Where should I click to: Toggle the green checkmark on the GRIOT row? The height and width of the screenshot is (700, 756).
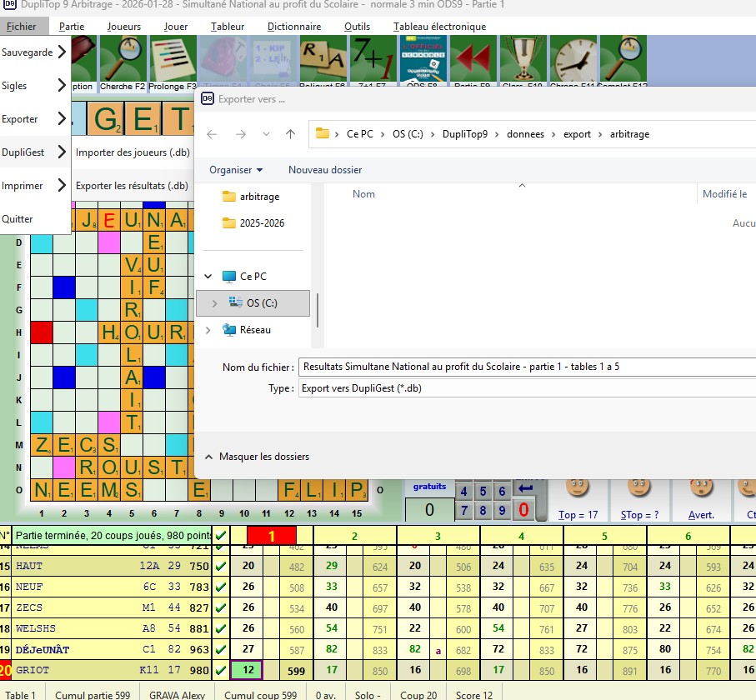tap(220, 669)
